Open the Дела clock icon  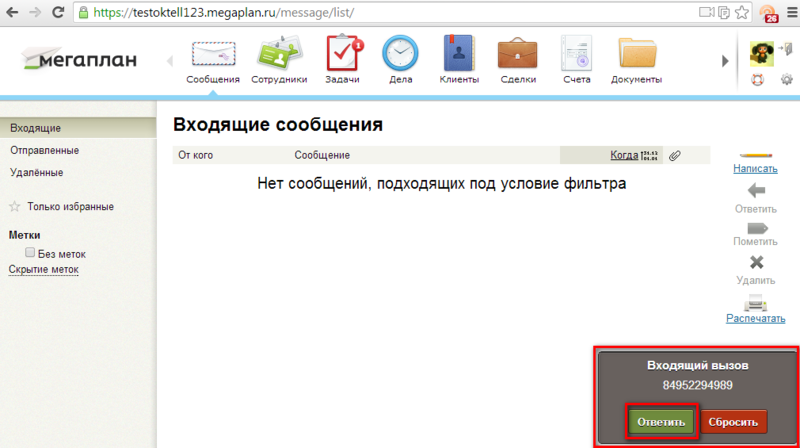tap(399, 54)
